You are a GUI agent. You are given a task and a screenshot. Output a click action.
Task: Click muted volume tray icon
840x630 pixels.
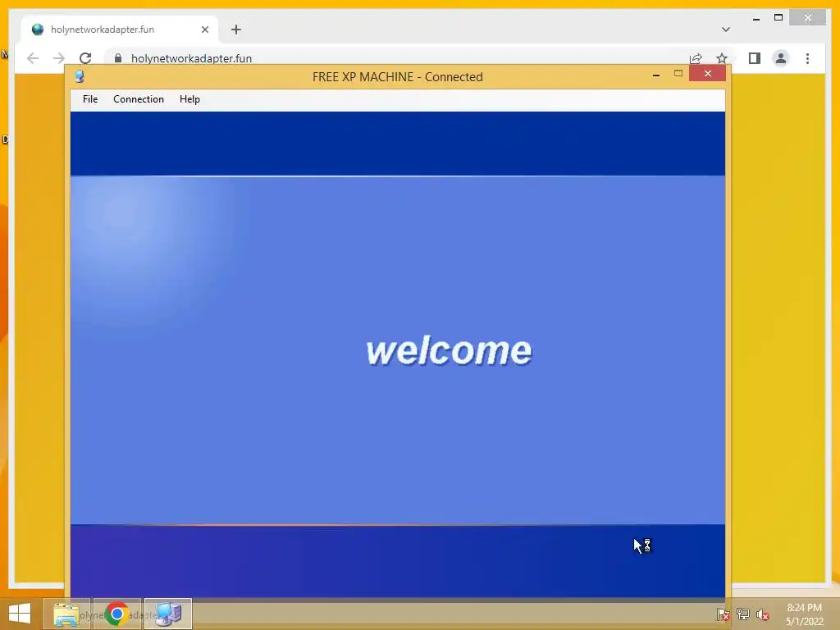pyautogui.click(x=762, y=614)
